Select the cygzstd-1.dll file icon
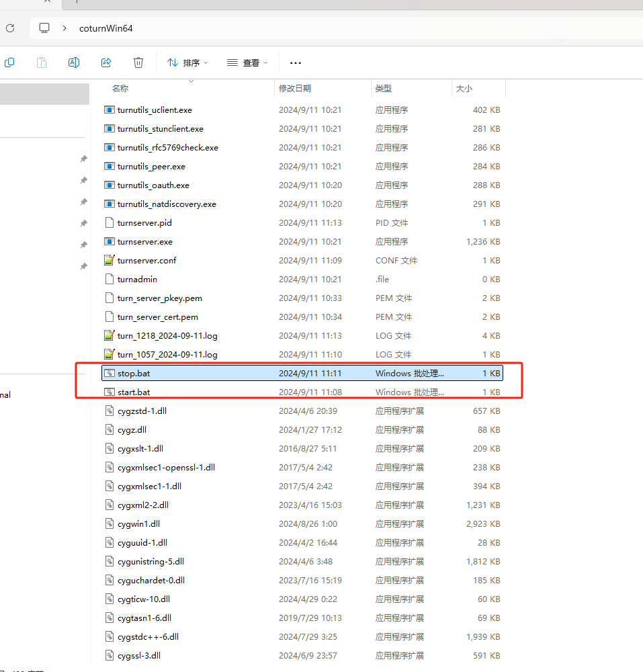Image resolution: width=643 pixels, height=672 pixels. [x=110, y=411]
